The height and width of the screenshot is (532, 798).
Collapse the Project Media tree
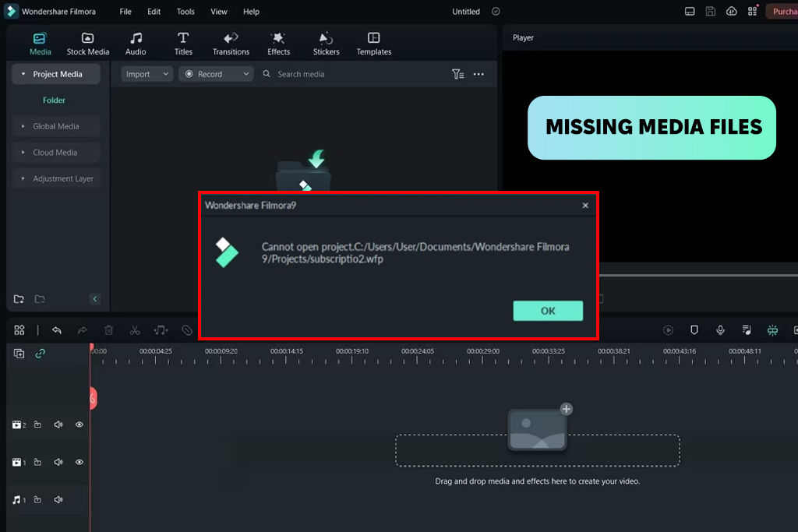pyautogui.click(x=23, y=74)
